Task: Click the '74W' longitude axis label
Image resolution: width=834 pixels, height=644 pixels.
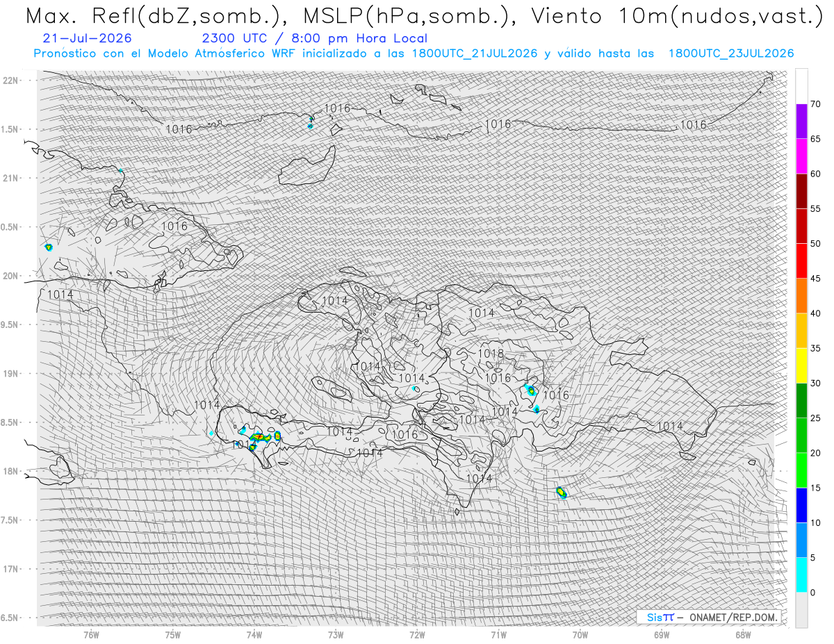Action: (254, 634)
